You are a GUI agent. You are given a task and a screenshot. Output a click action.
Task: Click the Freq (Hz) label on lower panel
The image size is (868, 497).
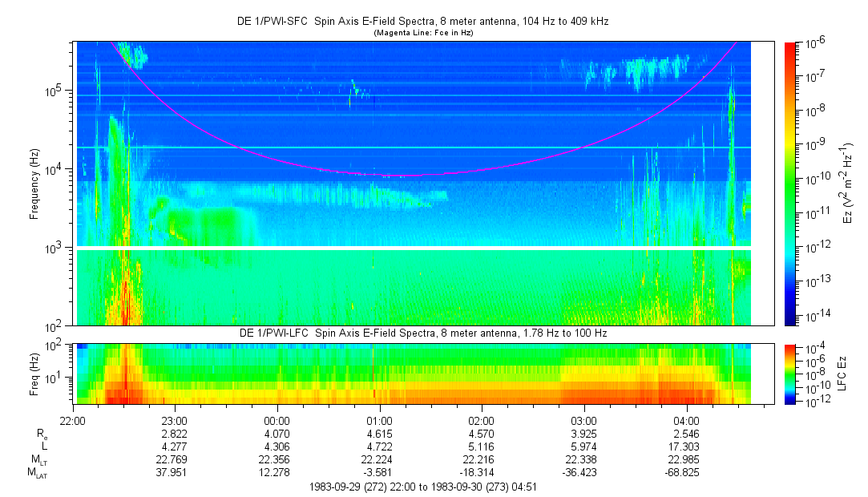tap(34, 373)
